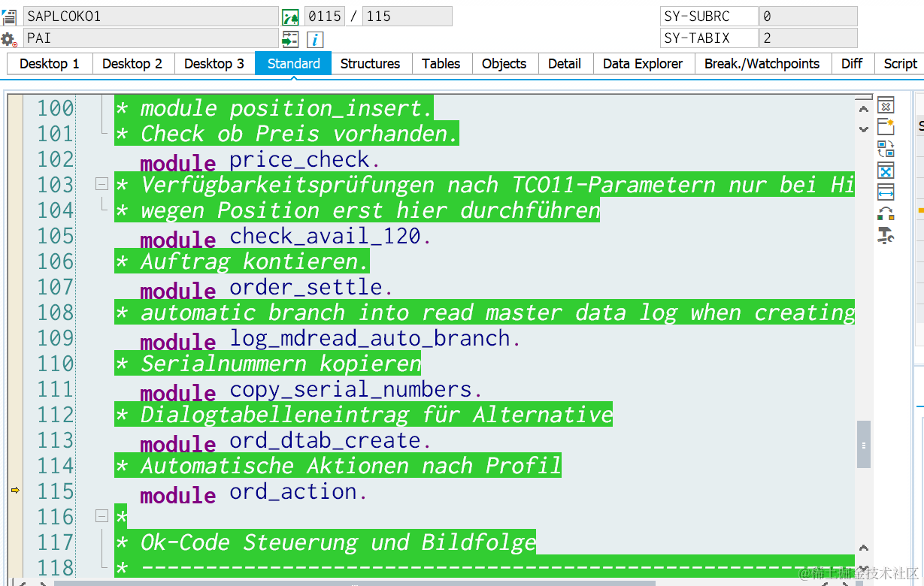This screenshot has height=586, width=924.
Task: Click the program icon beside SAPLCOKO1
Action: coord(9,16)
